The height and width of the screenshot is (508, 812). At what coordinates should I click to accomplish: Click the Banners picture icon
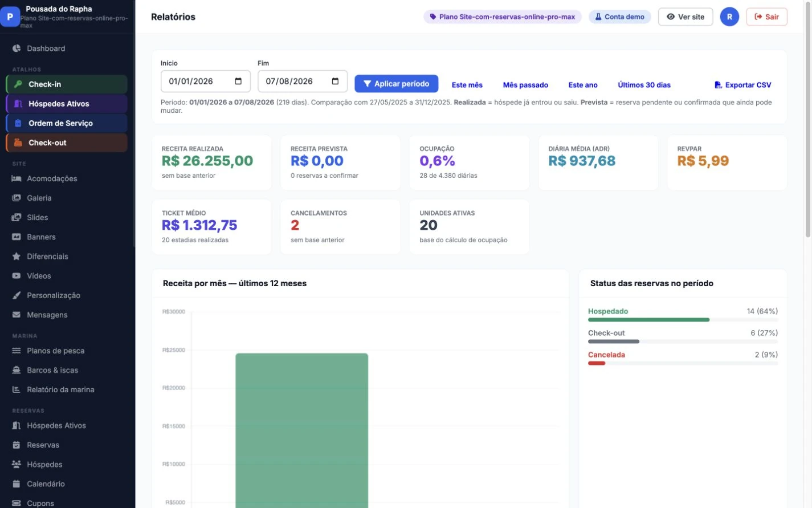17,237
